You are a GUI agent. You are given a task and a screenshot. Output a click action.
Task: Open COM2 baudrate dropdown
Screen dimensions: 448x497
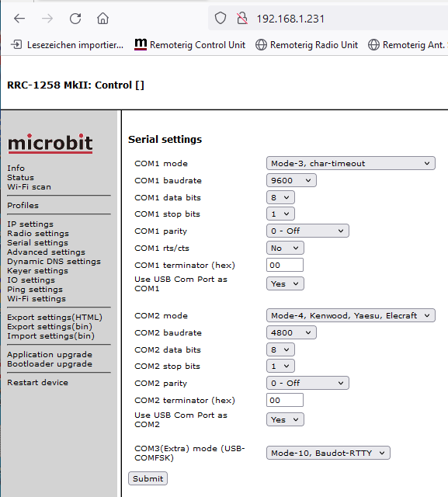pos(291,332)
